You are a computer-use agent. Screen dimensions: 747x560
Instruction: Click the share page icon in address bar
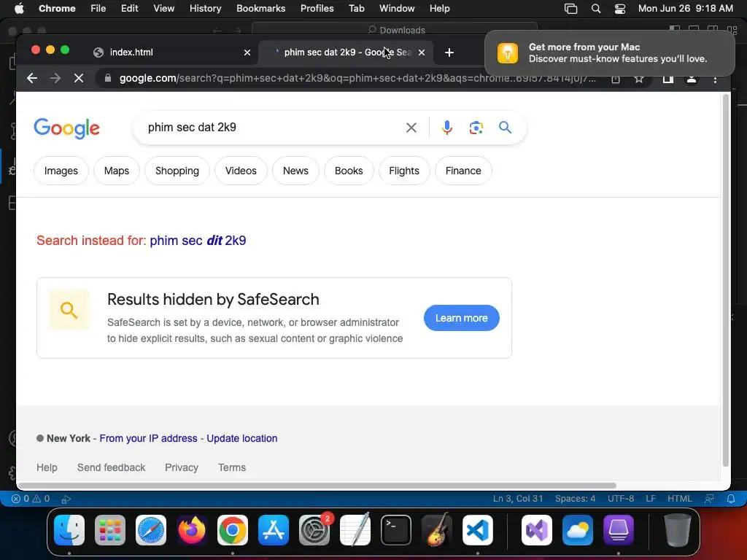tap(616, 79)
